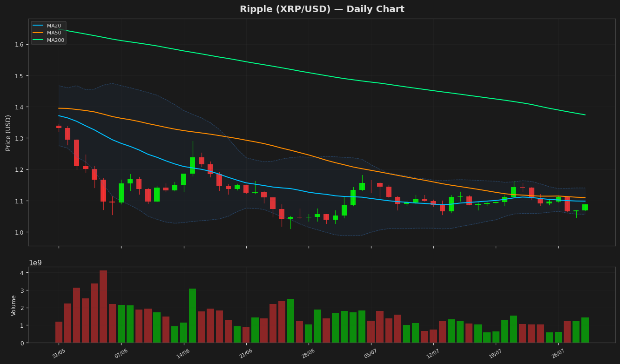
Task: Click the "Price (USD)" axis label
Action: click(x=8, y=133)
